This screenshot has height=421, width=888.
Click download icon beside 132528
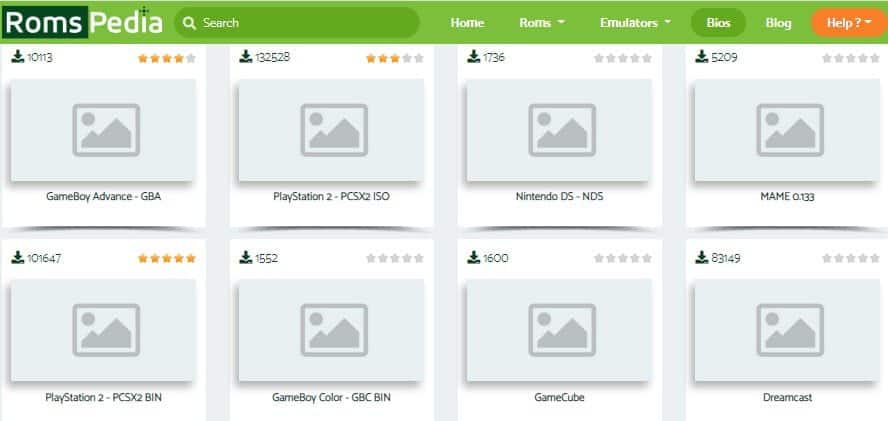click(246, 57)
